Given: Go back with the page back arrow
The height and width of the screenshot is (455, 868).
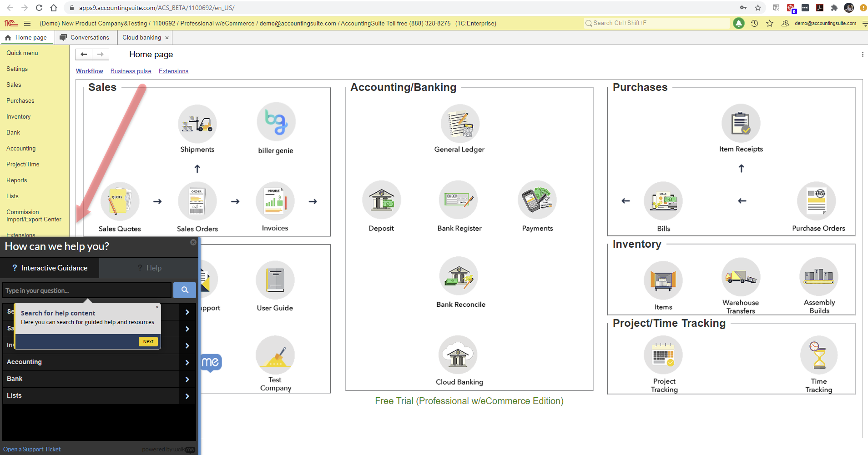Looking at the screenshot, I should pyautogui.click(x=84, y=55).
